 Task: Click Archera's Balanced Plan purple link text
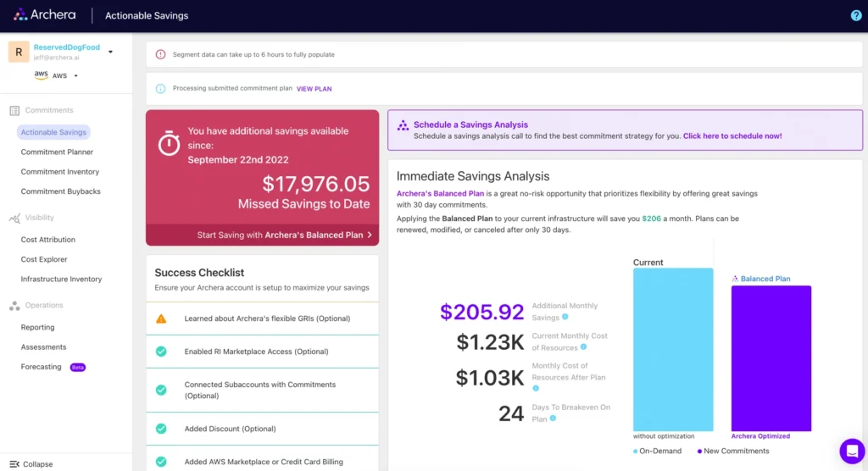pos(440,194)
